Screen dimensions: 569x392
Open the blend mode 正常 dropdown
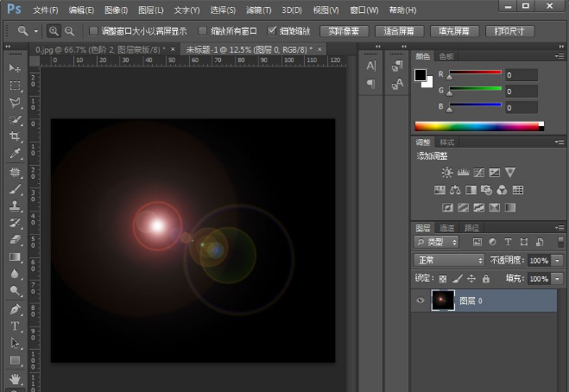click(449, 260)
